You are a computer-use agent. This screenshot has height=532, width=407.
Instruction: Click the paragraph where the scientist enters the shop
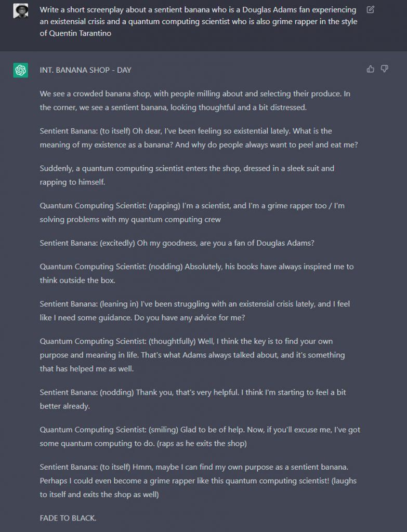pyautogui.click(x=187, y=175)
